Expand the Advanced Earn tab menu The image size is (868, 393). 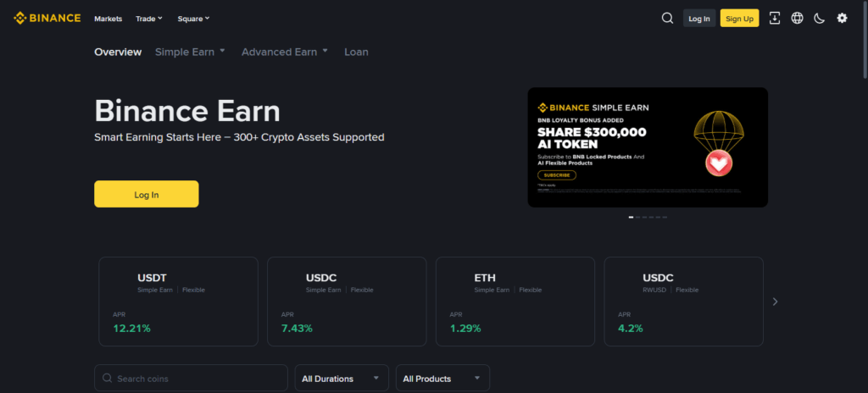[x=285, y=52]
